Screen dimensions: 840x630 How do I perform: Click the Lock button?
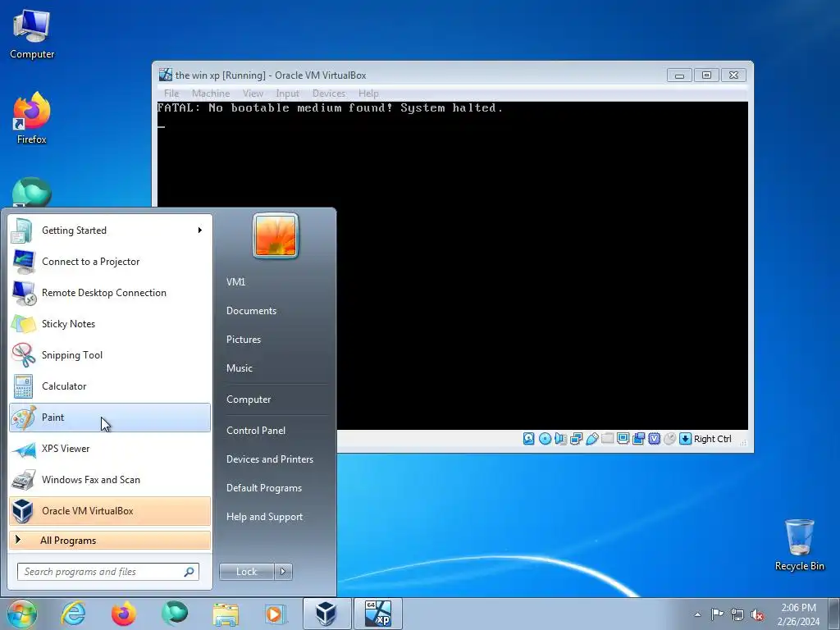pyautogui.click(x=247, y=572)
